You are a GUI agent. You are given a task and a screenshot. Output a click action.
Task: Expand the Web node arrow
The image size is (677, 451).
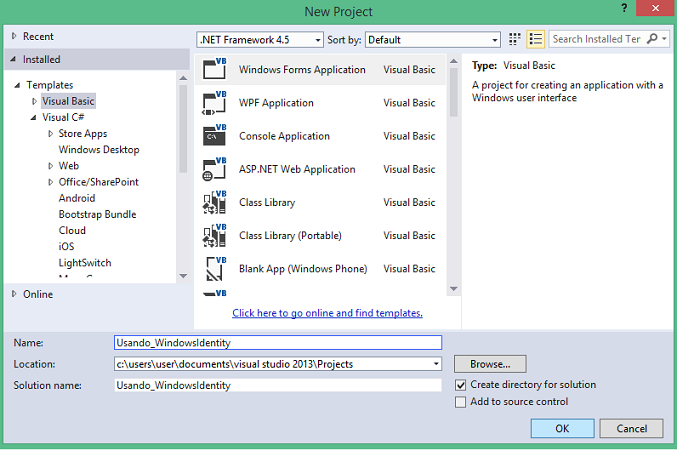pos(51,166)
